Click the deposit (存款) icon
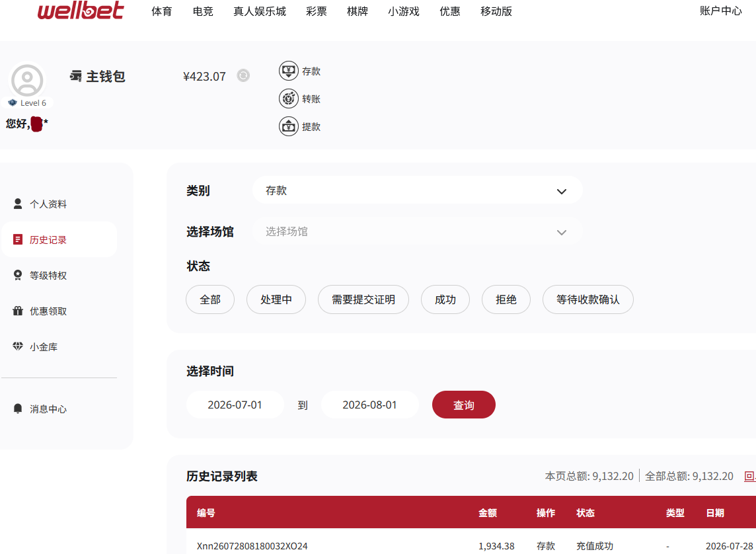 pyautogui.click(x=288, y=71)
